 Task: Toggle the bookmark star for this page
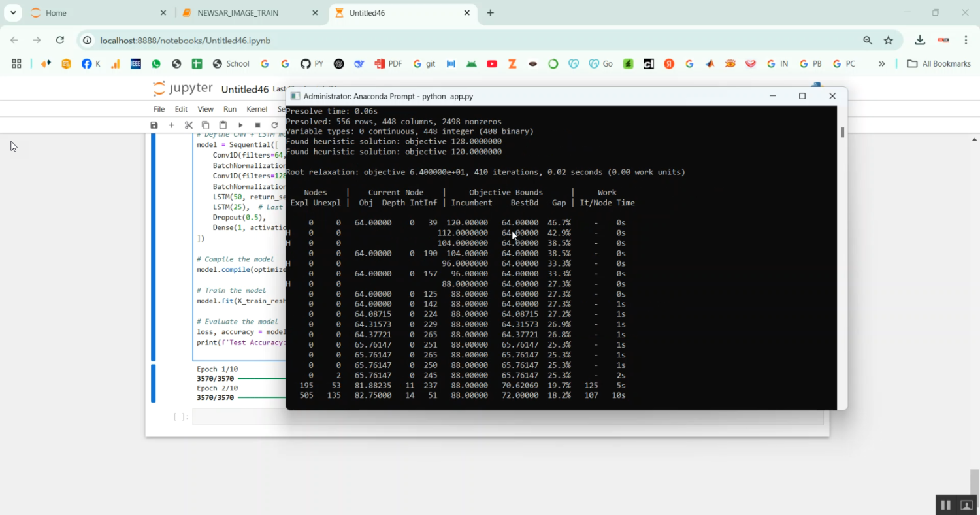pyautogui.click(x=889, y=40)
